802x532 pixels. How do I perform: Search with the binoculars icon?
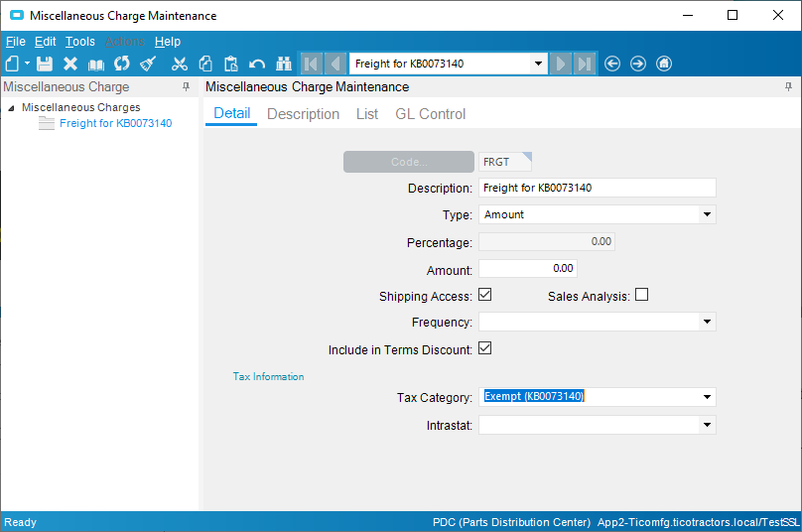pos(283,64)
